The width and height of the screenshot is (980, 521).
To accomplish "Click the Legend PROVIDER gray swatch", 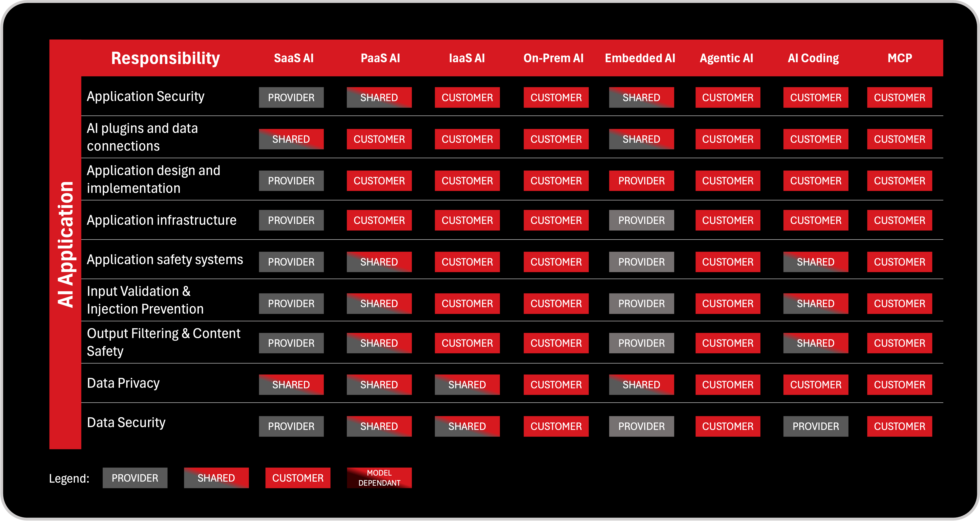I will pos(135,478).
